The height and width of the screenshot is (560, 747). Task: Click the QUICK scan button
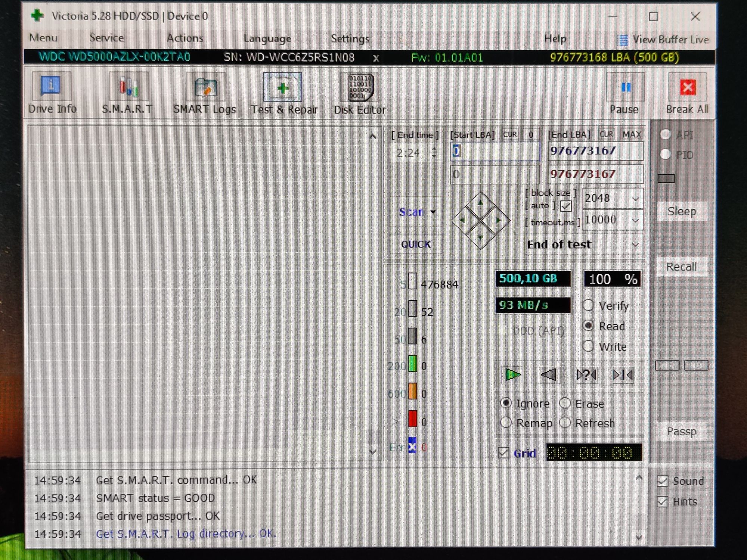tap(416, 244)
